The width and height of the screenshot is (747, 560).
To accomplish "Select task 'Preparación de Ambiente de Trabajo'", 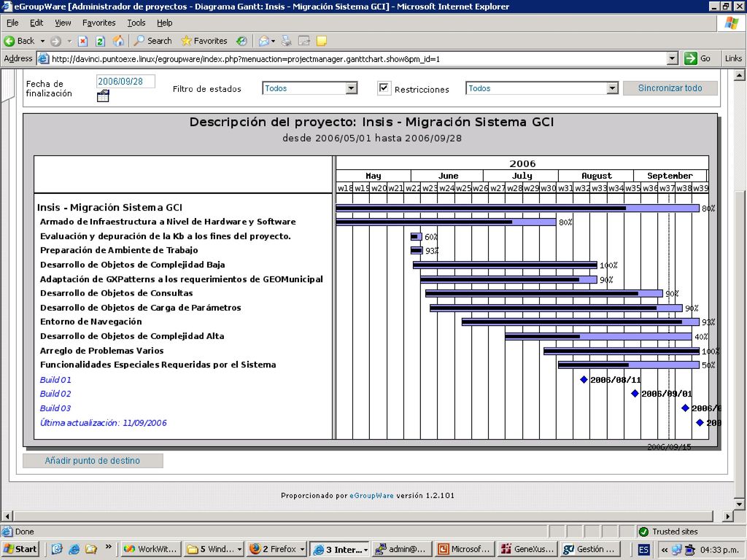I will (119, 250).
